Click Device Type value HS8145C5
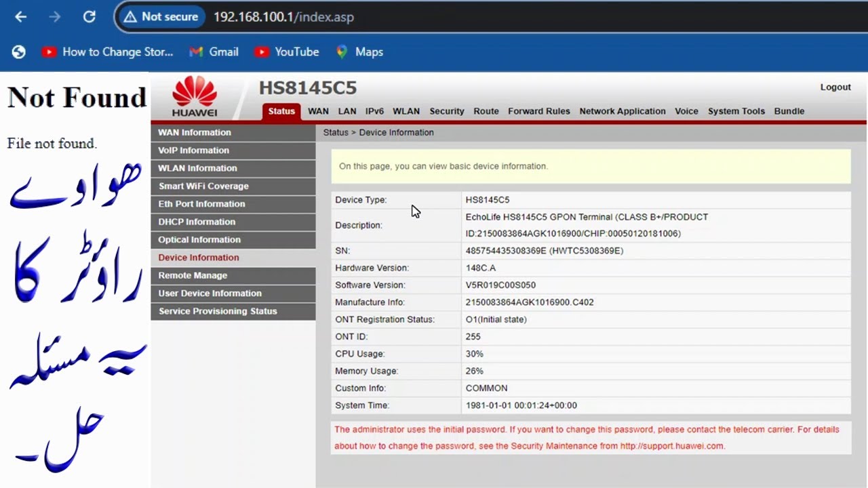Viewport: 868px width, 488px height. (x=488, y=200)
